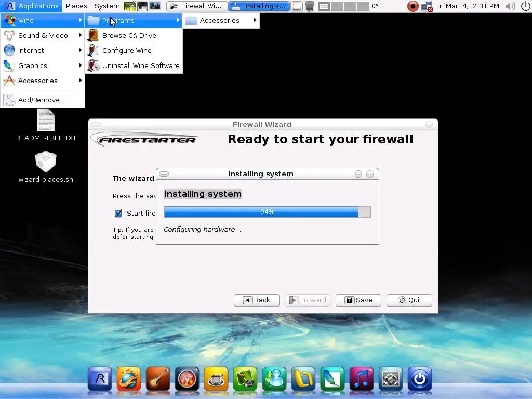Open the flame disc burner dock icon
This screenshot has width=532, height=399.
click(187, 378)
